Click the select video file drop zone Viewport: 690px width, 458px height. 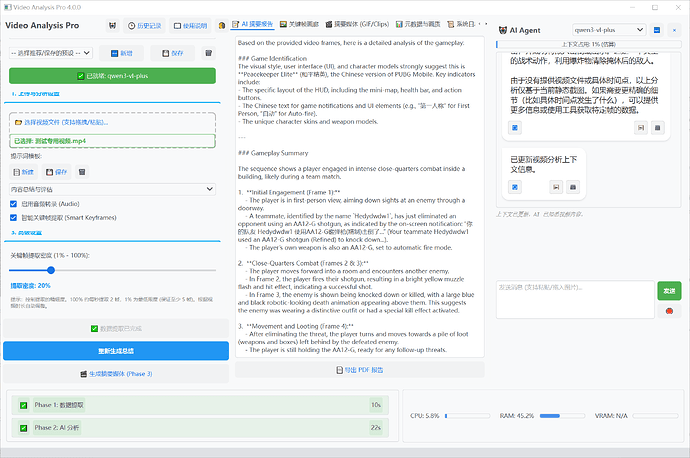(x=112, y=122)
